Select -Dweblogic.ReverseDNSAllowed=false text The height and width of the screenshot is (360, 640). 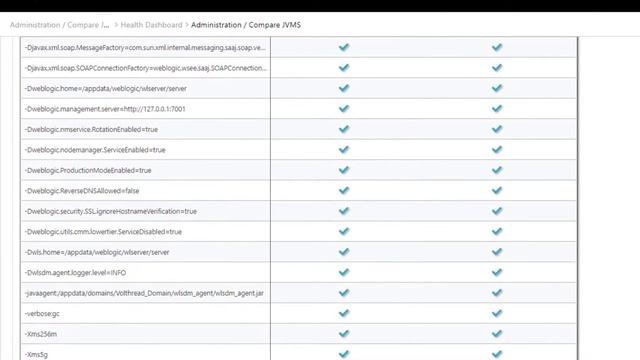(82, 191)
